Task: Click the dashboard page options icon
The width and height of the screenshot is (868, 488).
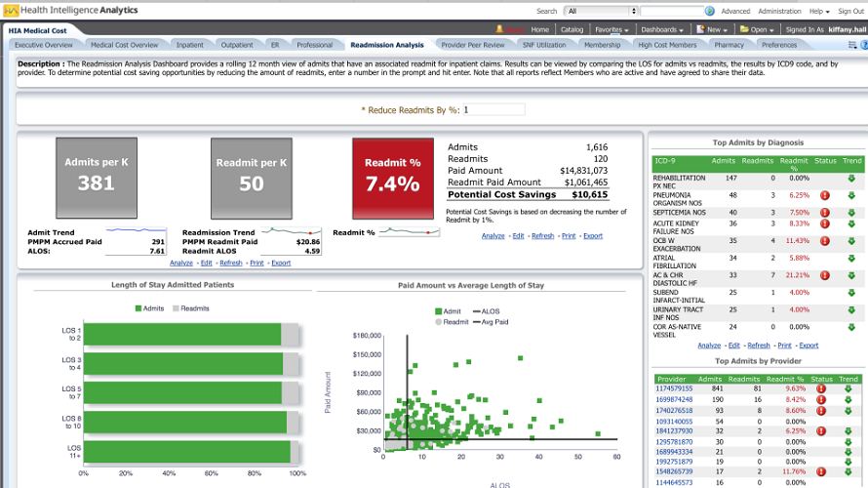Action: [852, 45]
